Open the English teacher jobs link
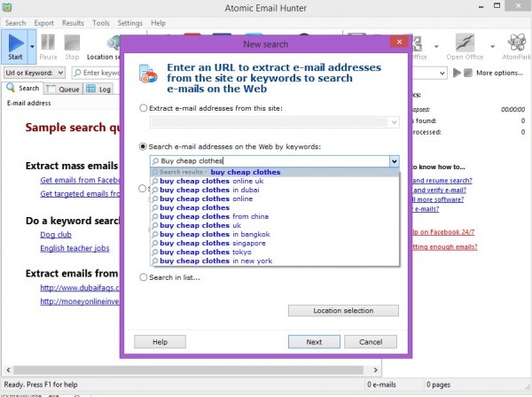 pyautogui.click(x=74, y=248)
